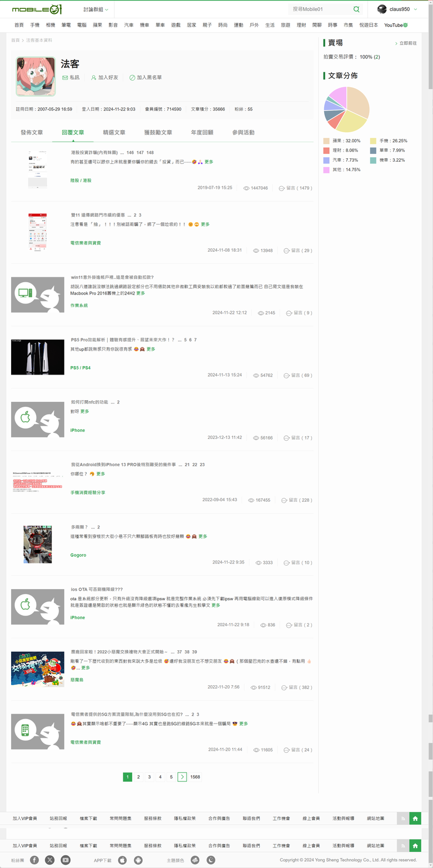Send 私訊 to 法客
Screen dimensions: 433x868
(71, 78)
